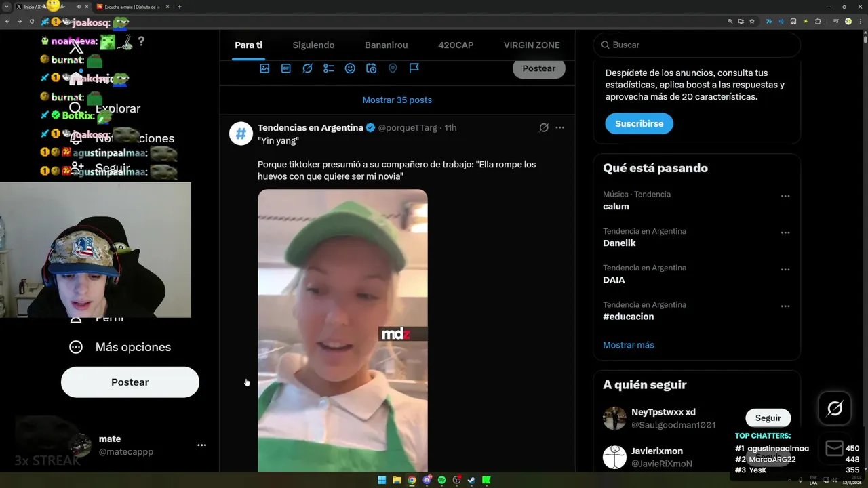The image size is (868, 488).
Task: Open more options for account mate
Action: (x=201, y=445)
